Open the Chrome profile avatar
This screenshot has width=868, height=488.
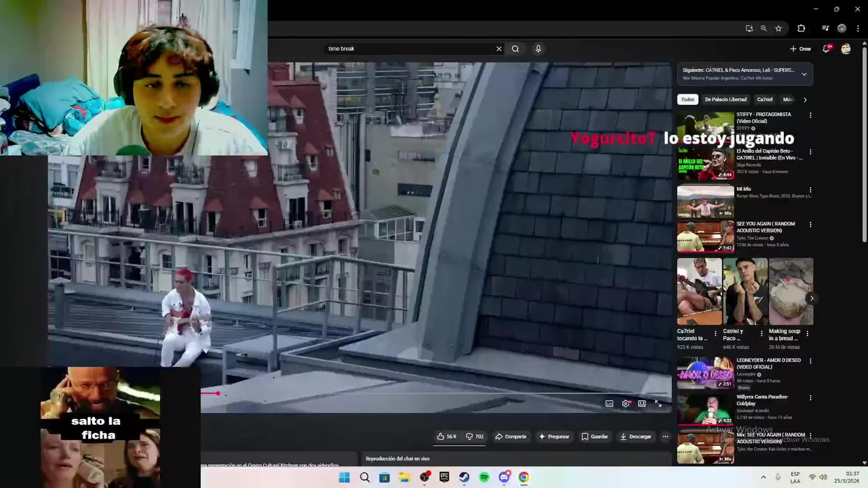[842, 28]
